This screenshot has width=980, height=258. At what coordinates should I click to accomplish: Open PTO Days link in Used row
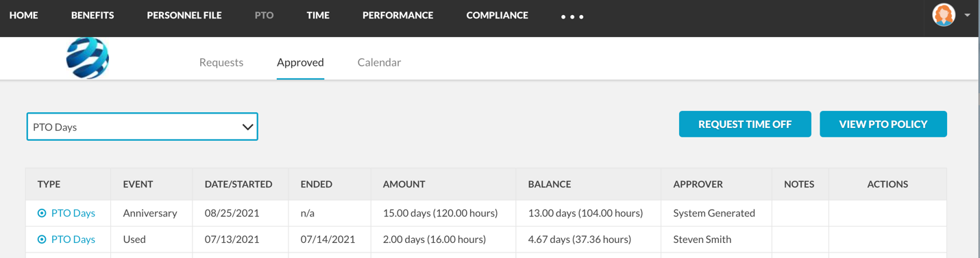click(x=73, y=240)
